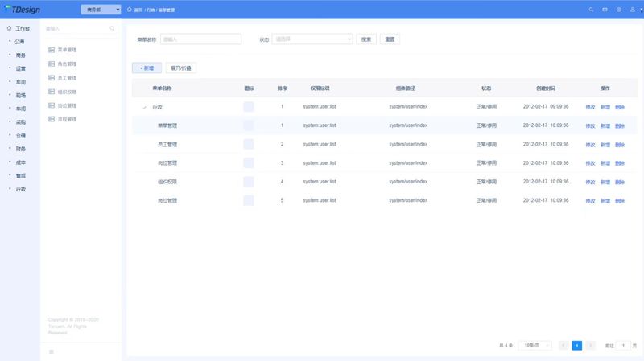The image size is (644, 361).
Task: Open 财务 in the left navigation
Action: click(21, 149)
